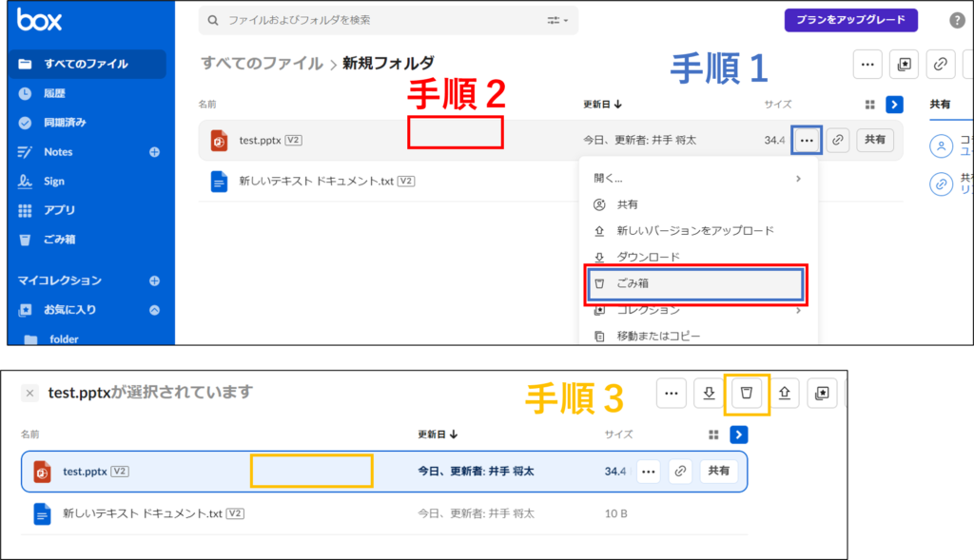Screen dimensions: 974x560
Task: Click the trash icon in selection toolbar
Action: click(x=746, y=393)
